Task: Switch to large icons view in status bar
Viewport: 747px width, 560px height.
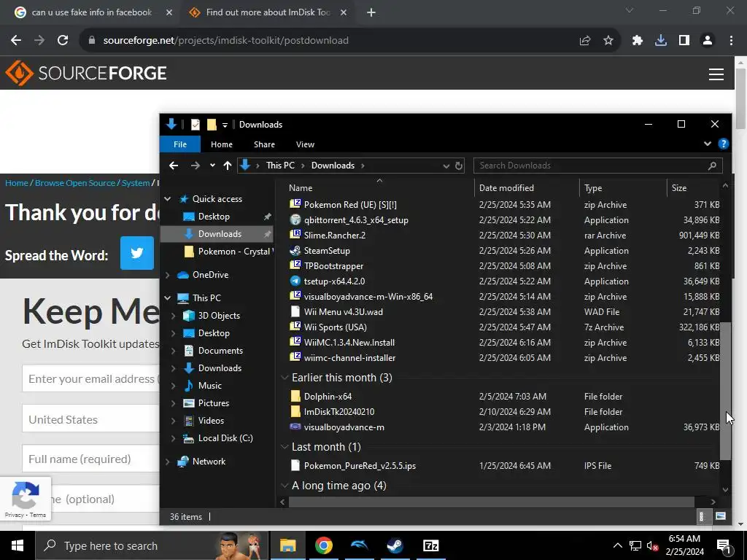Action: 721,516
